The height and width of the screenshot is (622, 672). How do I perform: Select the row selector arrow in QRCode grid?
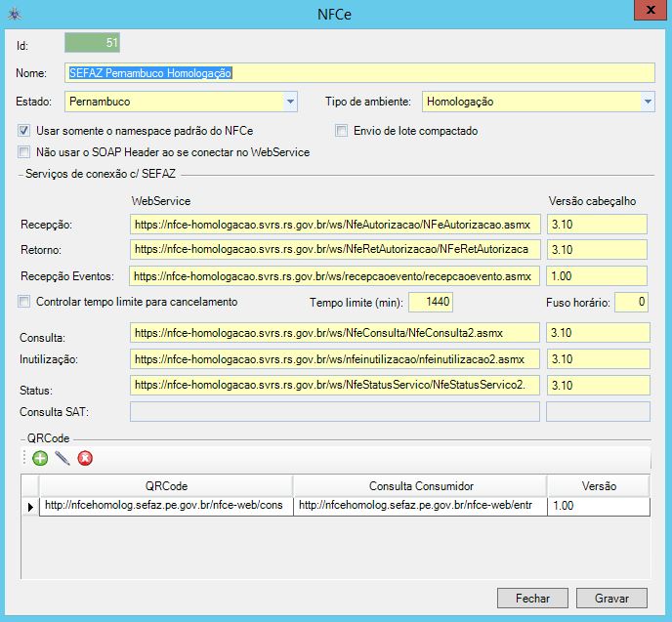30,506
